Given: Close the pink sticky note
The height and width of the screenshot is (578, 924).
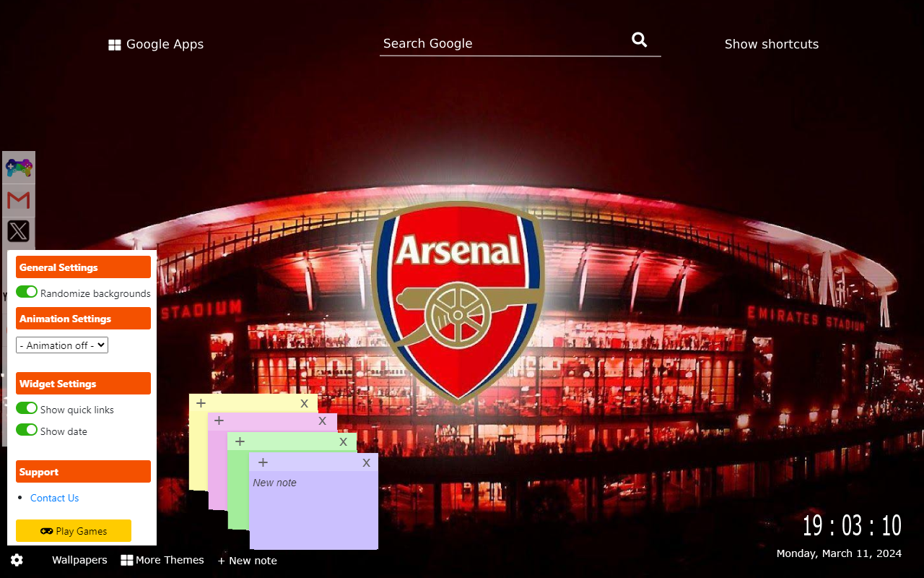Looking at the screenshot, I should [x=323, y=420].
